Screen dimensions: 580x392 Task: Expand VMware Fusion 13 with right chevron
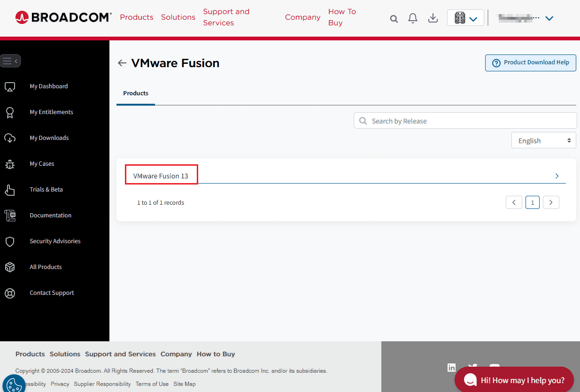pos(557,176)
